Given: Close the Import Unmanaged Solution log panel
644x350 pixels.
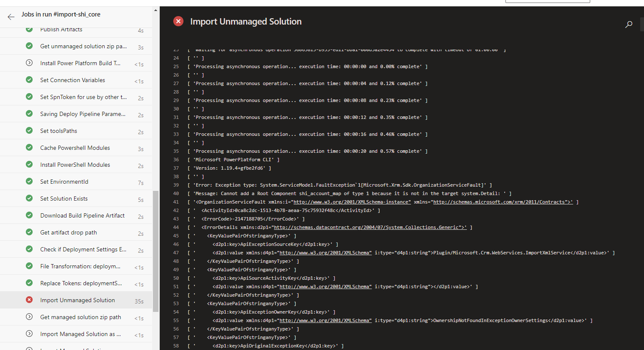Looking at the screenshot, I should [x=178, y=21].
